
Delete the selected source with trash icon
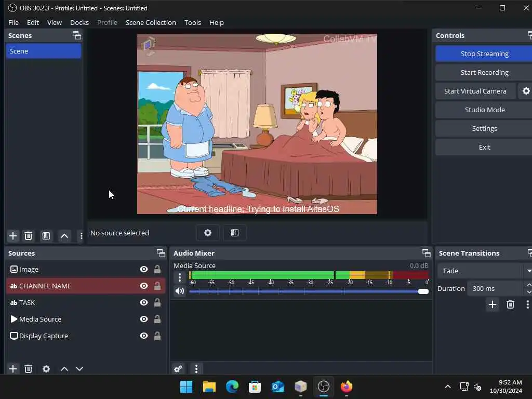pyautogui.click(x=28, y=369)
